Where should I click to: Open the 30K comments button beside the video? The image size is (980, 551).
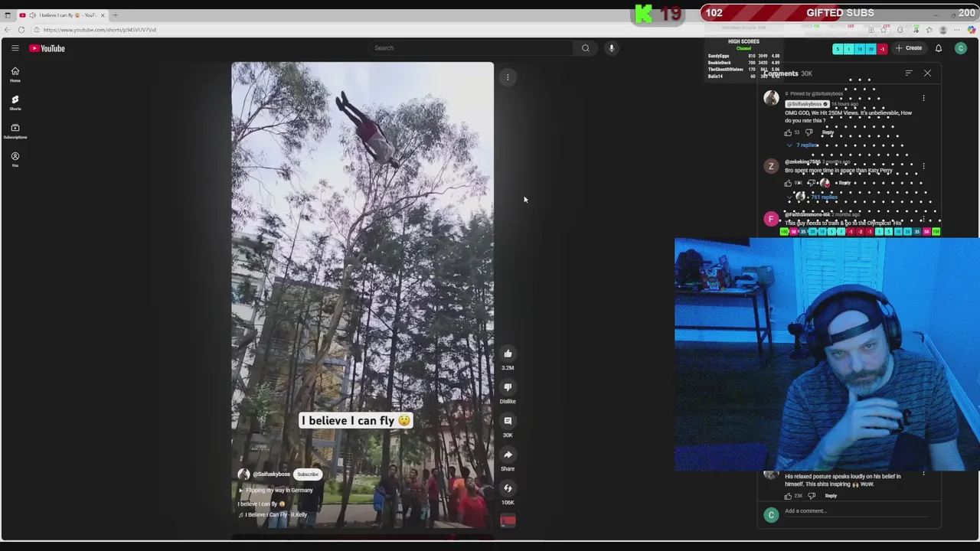click(508, 421)
